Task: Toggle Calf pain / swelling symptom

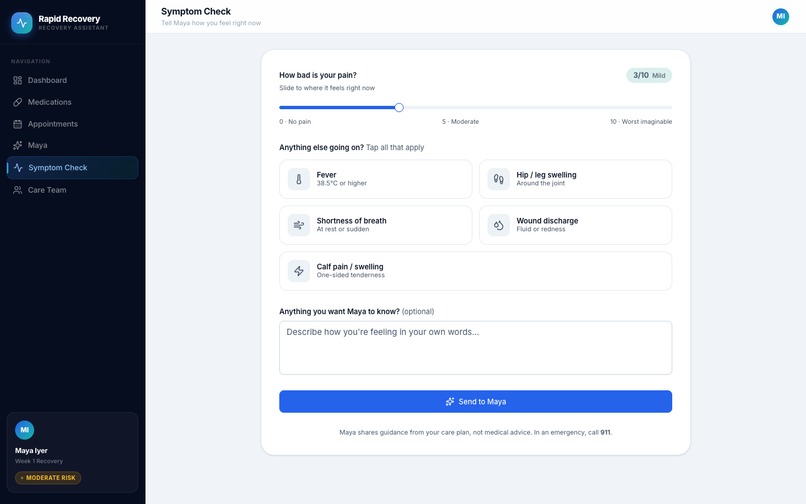Action: (475, 271)
